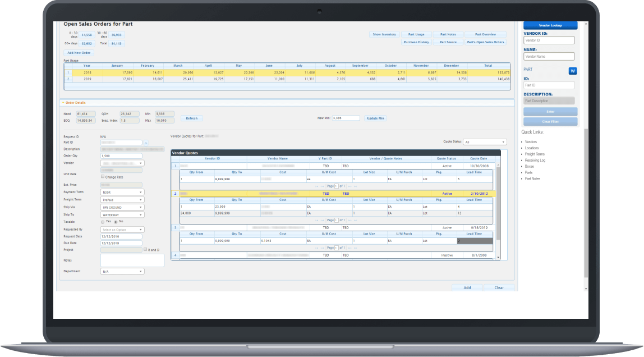Check the R and D checkbox

(145, 249)
